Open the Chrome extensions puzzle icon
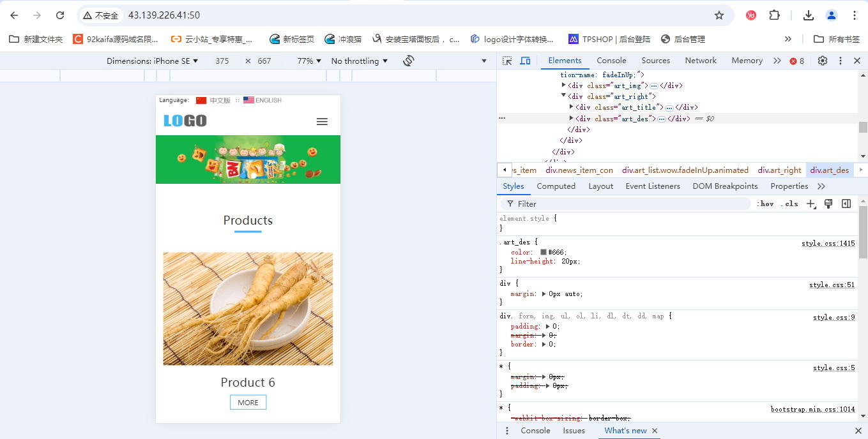868x439 pixels. pos(774,15)
